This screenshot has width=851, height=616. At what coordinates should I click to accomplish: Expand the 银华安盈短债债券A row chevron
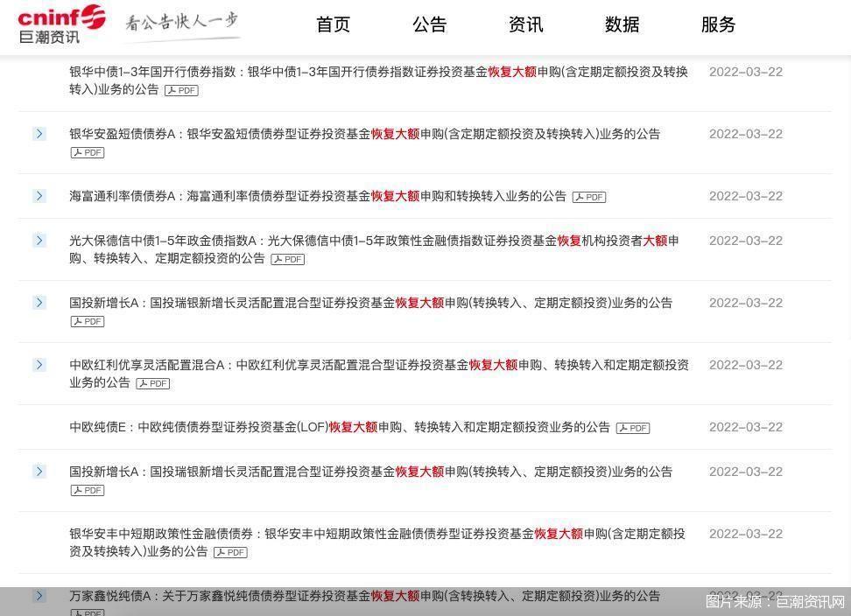39,134
